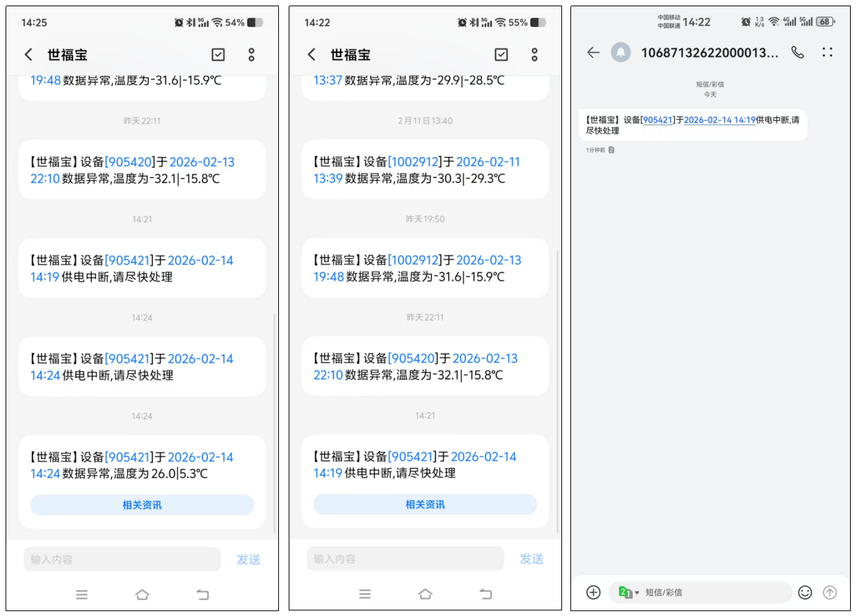Screen dimensions: 857x616
Task: Tap the up-arrow send icon in right chat
Action: (x=829, y=592)
